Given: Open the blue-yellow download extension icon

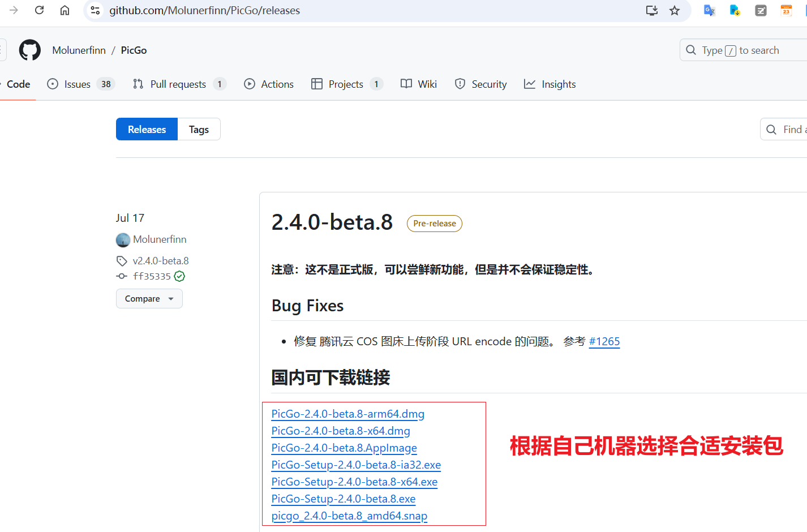Looking at the screenshot, I should click(735, 10).
